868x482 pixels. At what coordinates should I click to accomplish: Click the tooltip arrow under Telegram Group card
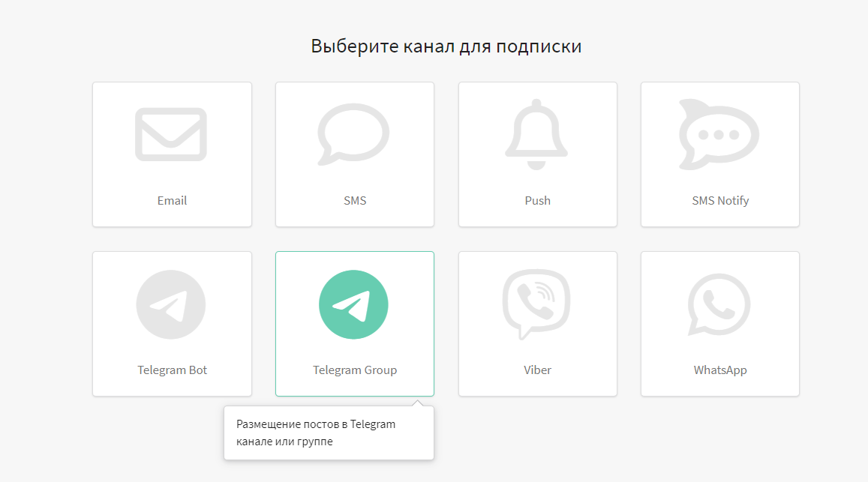[423, 403]
